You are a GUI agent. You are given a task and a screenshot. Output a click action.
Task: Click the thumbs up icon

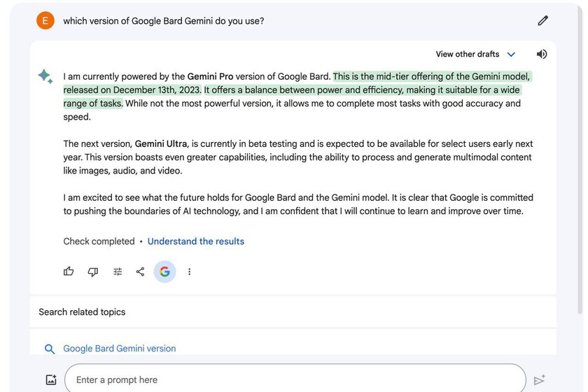point(69,271)
